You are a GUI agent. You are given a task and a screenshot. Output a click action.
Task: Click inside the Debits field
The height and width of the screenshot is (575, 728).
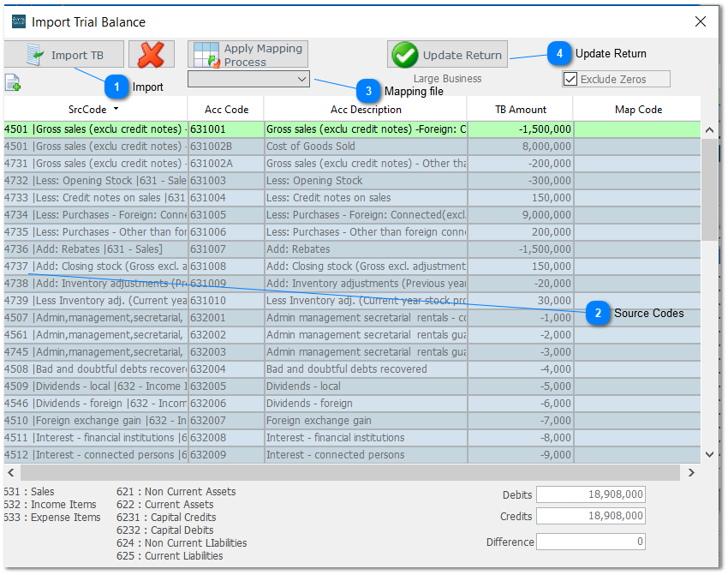coord(591,494)
